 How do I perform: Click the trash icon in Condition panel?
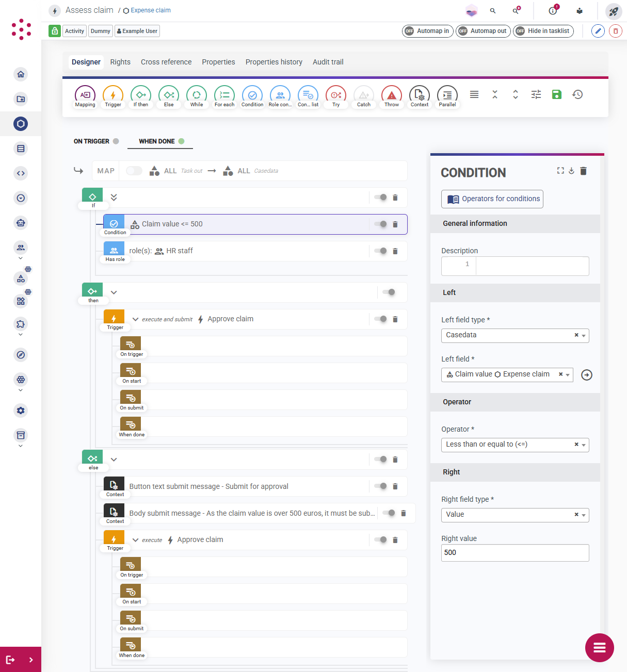[584, 171]
